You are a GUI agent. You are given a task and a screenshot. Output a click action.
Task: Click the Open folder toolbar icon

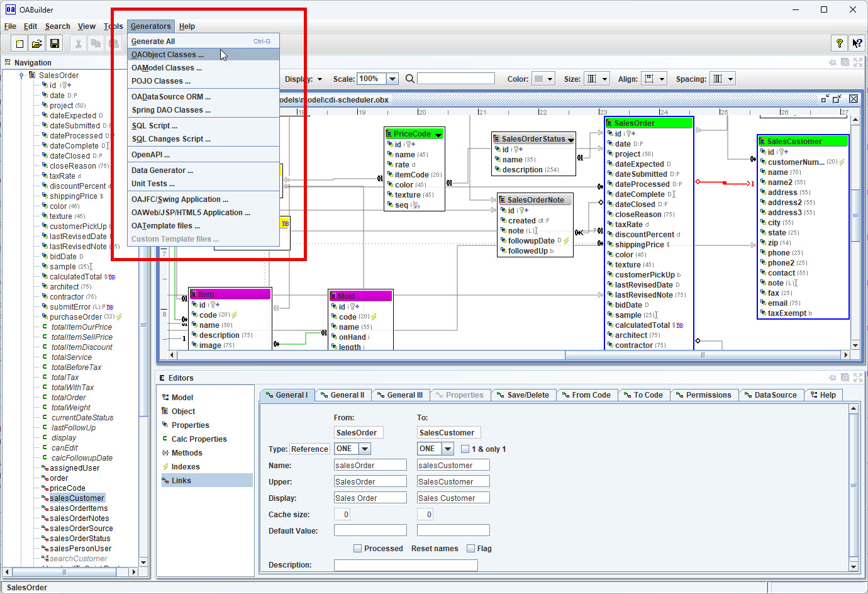click(x=37, y=43)
